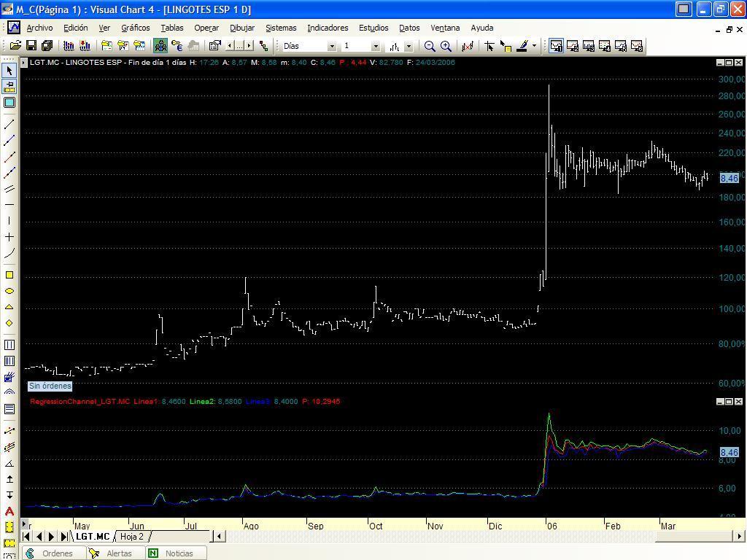747x560 pixels.
Task: Switch to workspace screen 2
Action: 572,46
